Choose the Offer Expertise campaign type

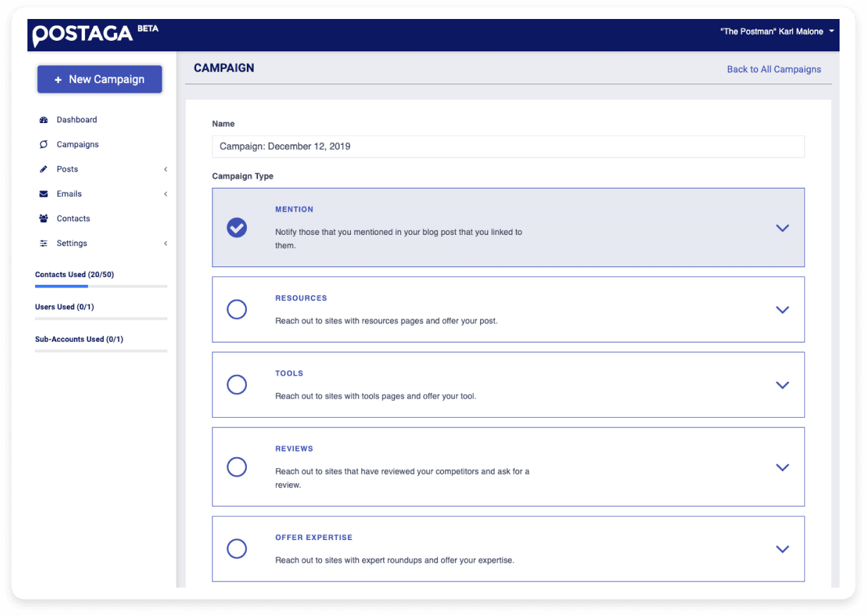click(236, 548)
